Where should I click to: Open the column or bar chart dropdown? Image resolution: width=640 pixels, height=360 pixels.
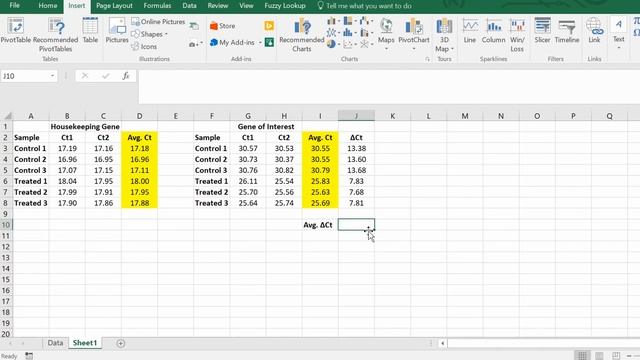(334, 21)
